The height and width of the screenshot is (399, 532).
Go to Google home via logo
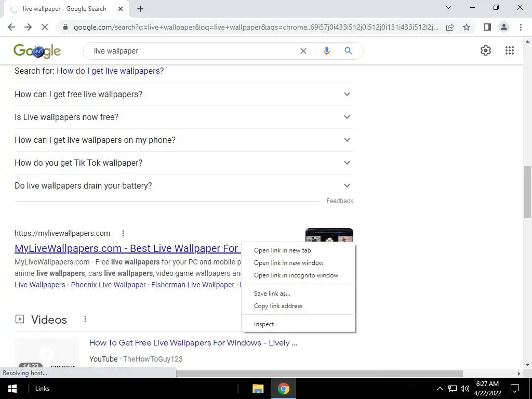[37, 51]
